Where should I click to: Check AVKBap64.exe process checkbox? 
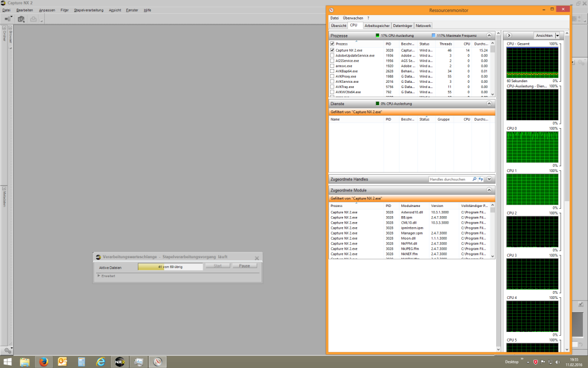click(x=332, y=71)
